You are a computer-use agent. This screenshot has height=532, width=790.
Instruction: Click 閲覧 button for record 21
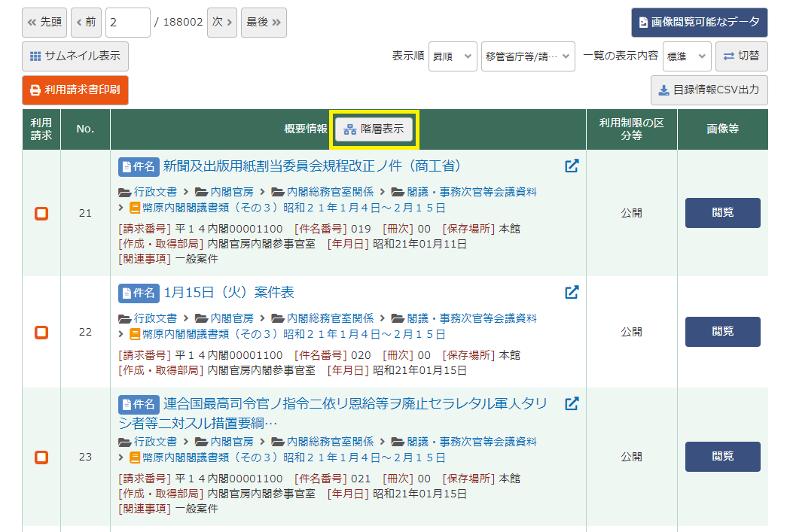tap(722, 213)
